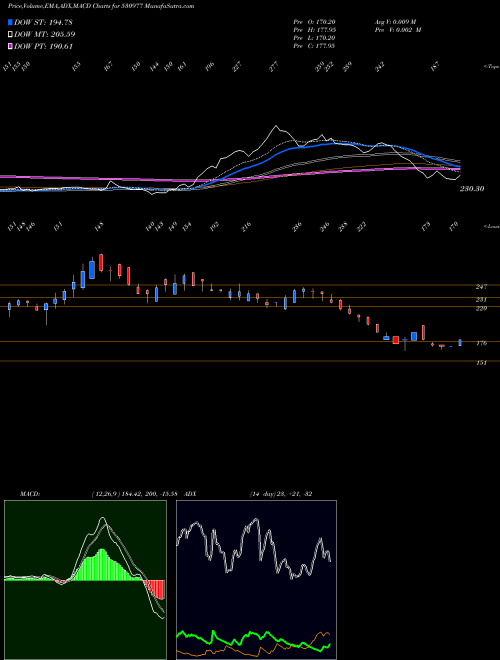This screenshot has height=660, width=500.
Task: Click the Pre H: 177.95 value
Action: [x=314, y=30]
